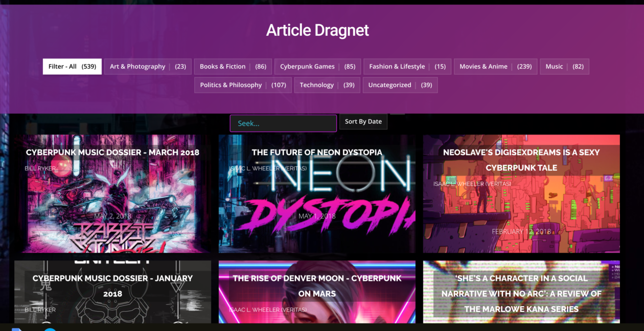The width and height of the screenshot is (644, 331).
Task: Click the May 2, 2018 date
Action: click(x=112, y=216)
